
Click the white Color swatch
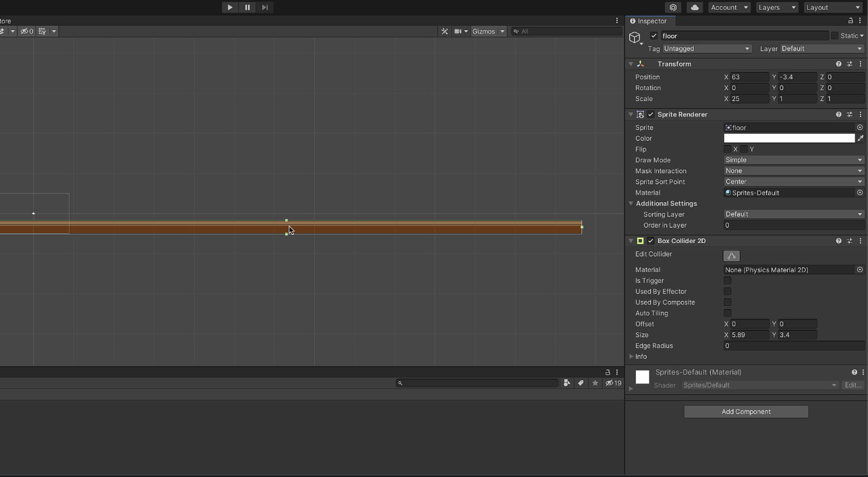coord(789,138)
